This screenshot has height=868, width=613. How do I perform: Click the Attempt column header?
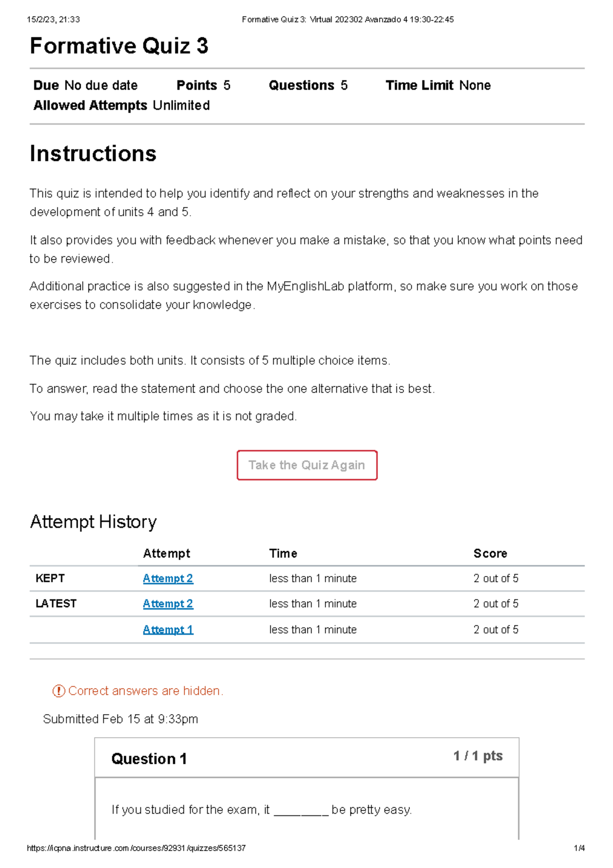tap(167, 553)
